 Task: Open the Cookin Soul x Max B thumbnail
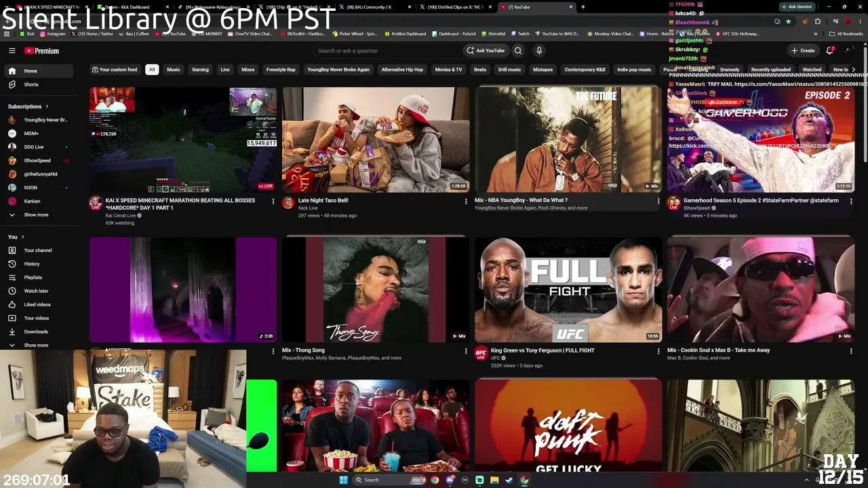(x=761, y=289)
